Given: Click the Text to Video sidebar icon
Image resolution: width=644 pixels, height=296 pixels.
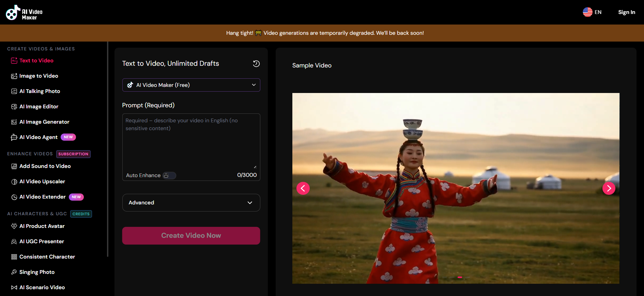Looking at the screenshot, I should (x=14, y=61).
